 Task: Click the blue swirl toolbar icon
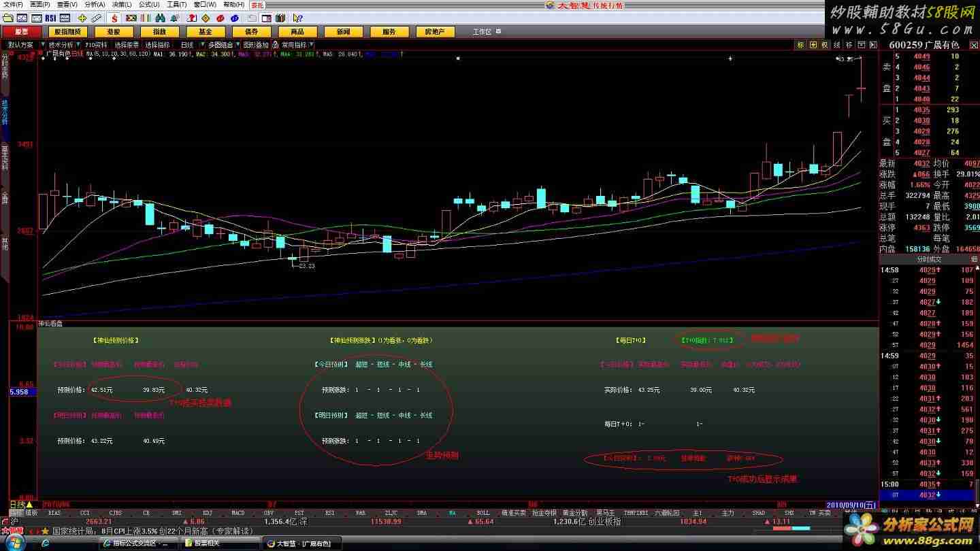(235, 18)
